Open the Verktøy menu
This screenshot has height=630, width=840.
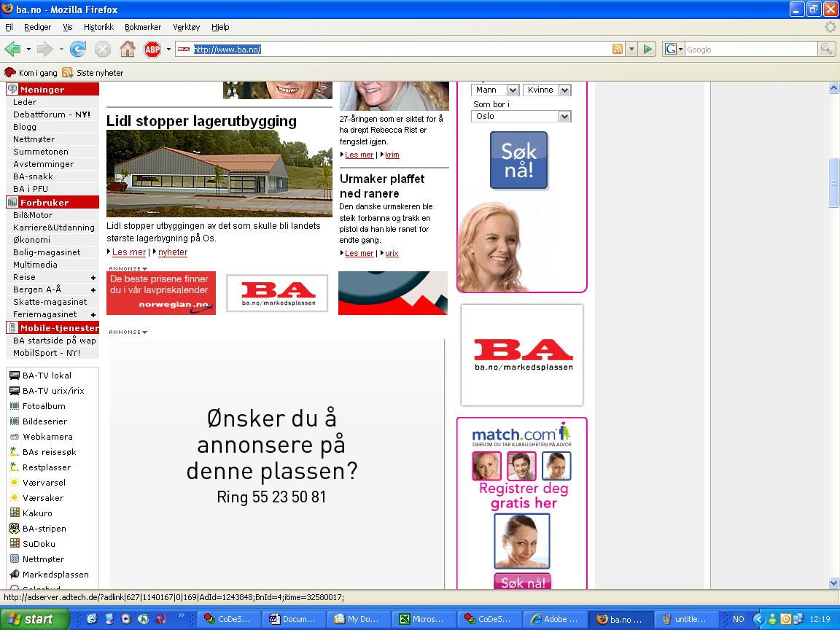point(187,27)
